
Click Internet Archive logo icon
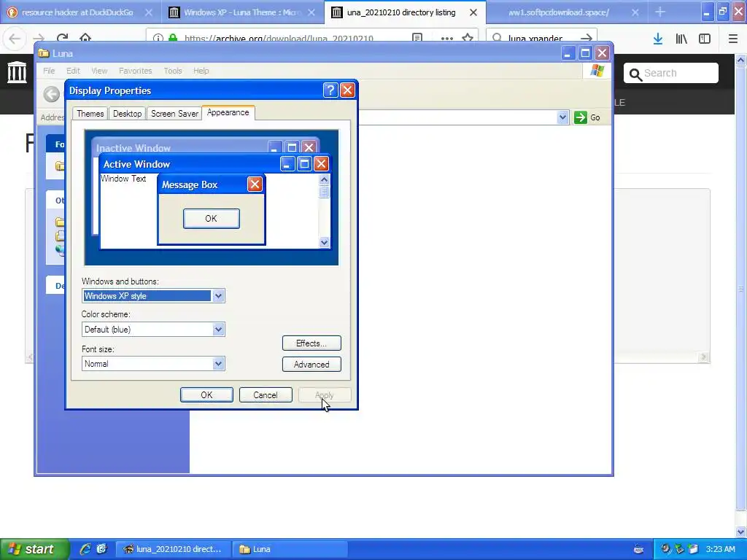(17, 72)
